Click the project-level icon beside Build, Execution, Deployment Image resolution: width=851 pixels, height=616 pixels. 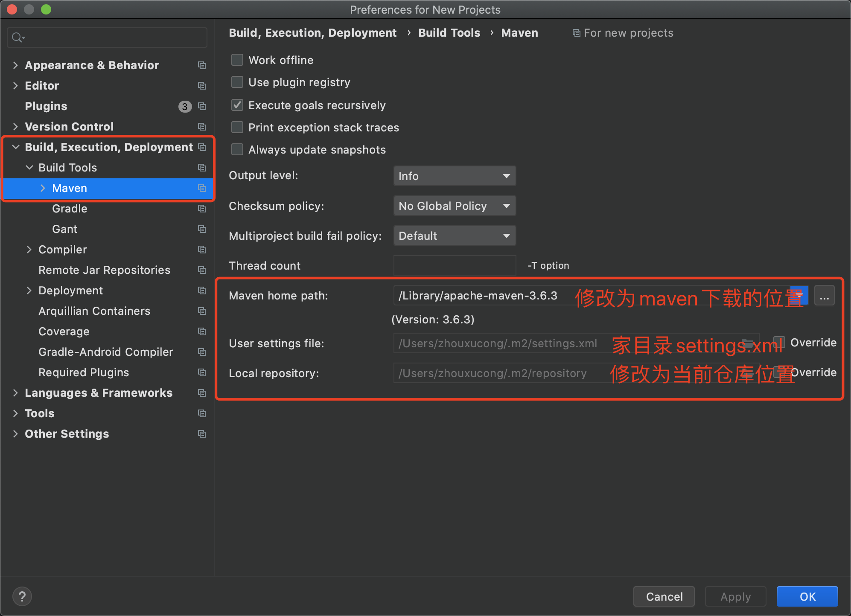pos(202,147)
